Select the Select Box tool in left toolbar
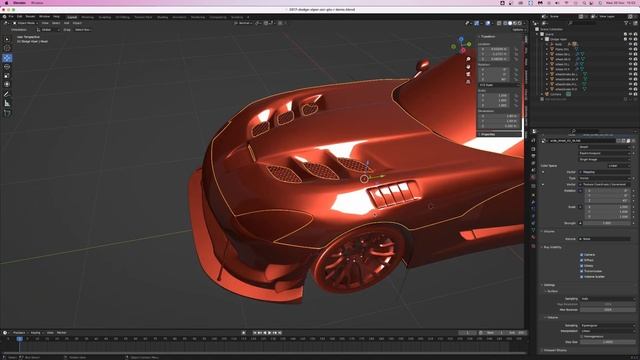Screen dimensions: 640x360 (7, 39)
